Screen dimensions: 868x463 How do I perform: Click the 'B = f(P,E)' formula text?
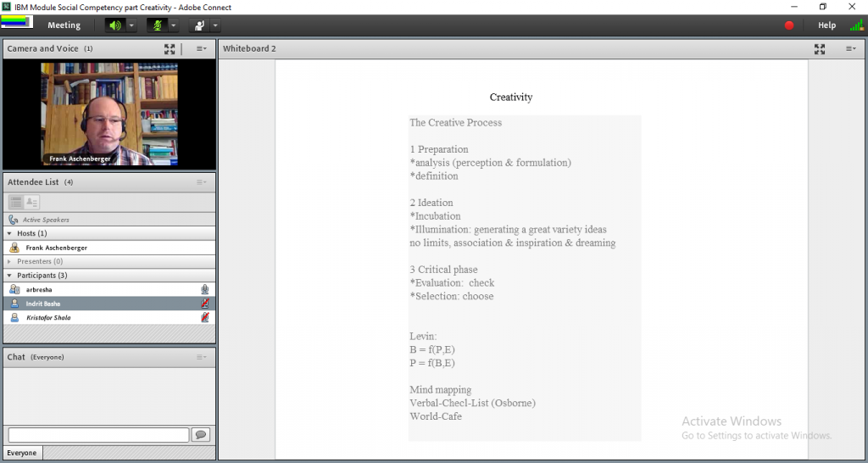point(432,350)
